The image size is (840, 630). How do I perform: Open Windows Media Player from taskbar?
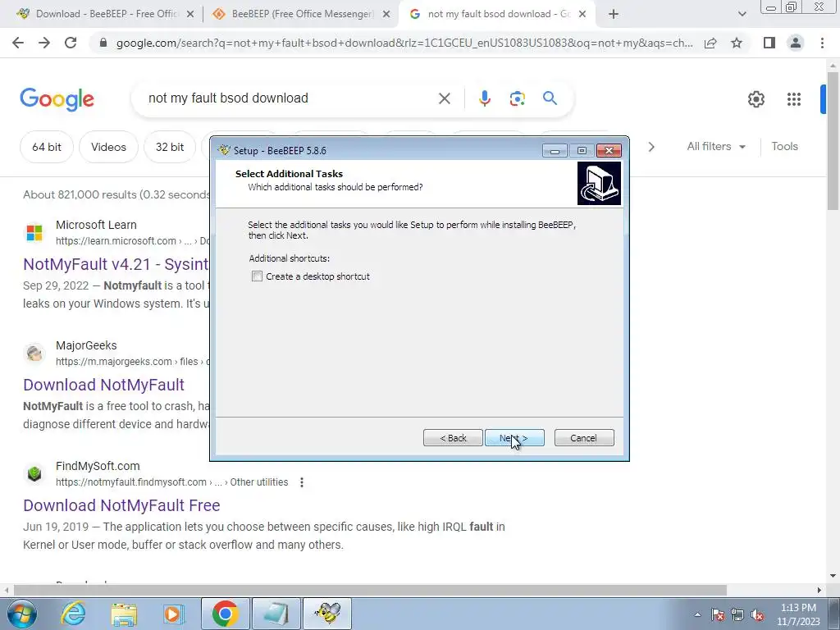pyautogui.click(x=174, y=614)
